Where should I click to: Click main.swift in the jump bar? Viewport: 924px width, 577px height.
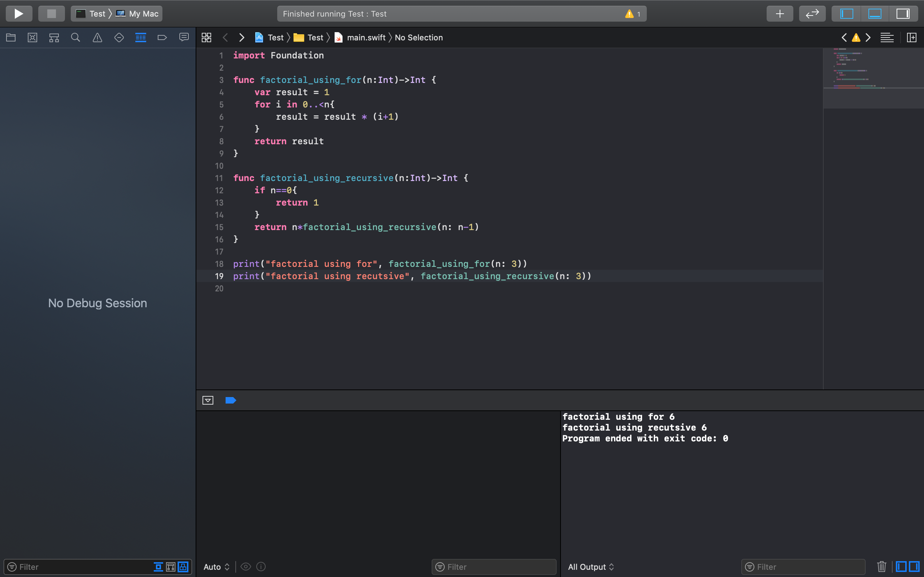tap(365, 38)
